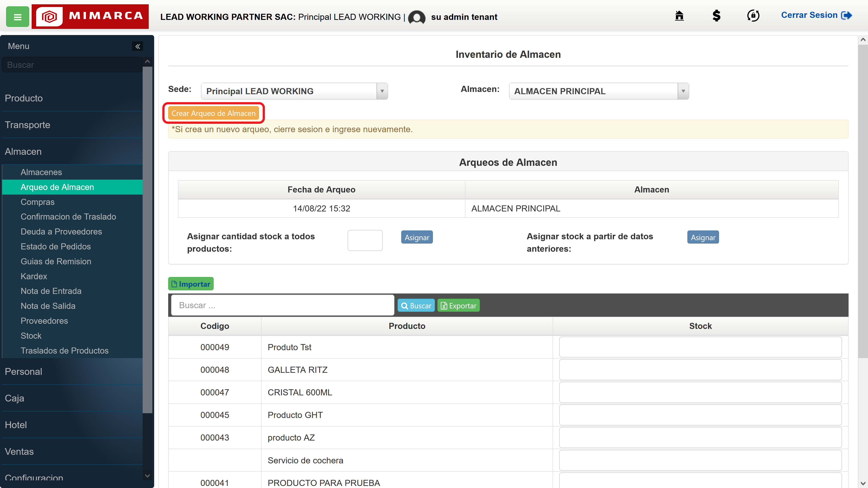The height and width of the screenshot is (488, 868).
Task: Toggle the green hamburger menu button
Action: tap(18, 16)
